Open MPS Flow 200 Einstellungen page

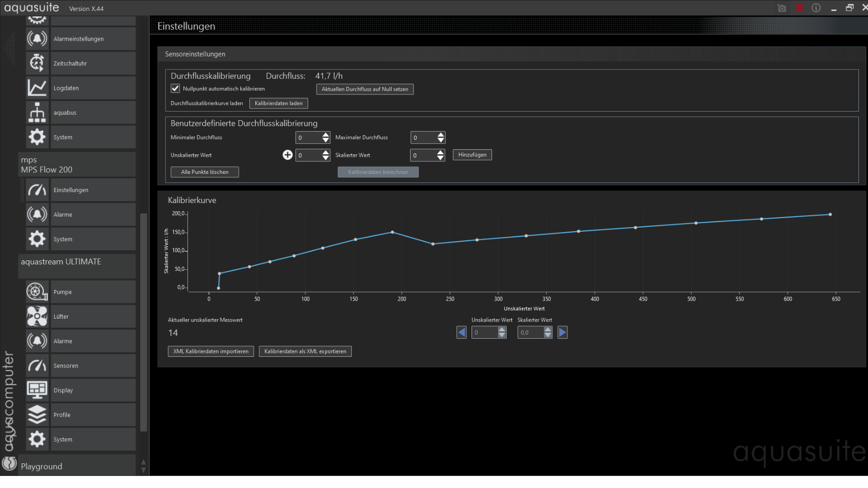pyautogui.click(x=71, y=190)
